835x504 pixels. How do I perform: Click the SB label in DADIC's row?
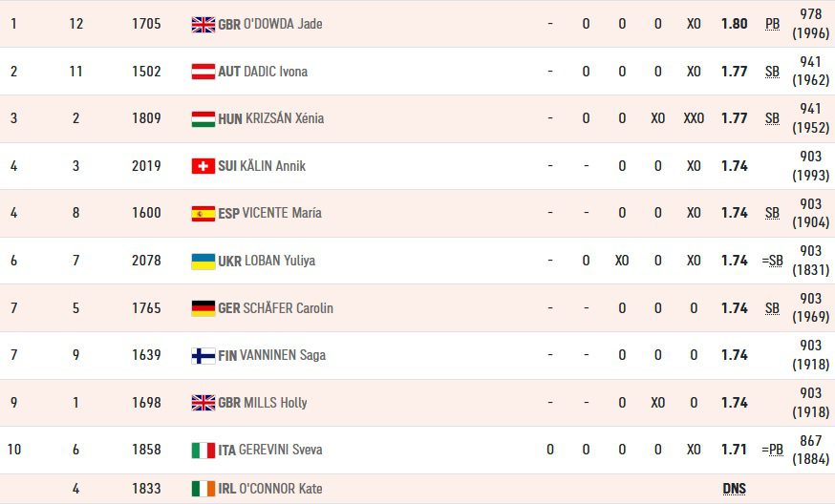click(773, 72)
